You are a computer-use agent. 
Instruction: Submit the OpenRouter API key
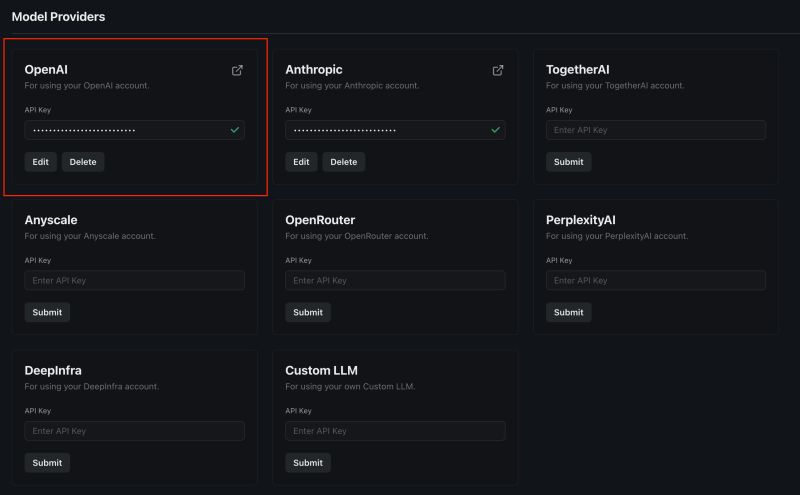tap(308, 312)
